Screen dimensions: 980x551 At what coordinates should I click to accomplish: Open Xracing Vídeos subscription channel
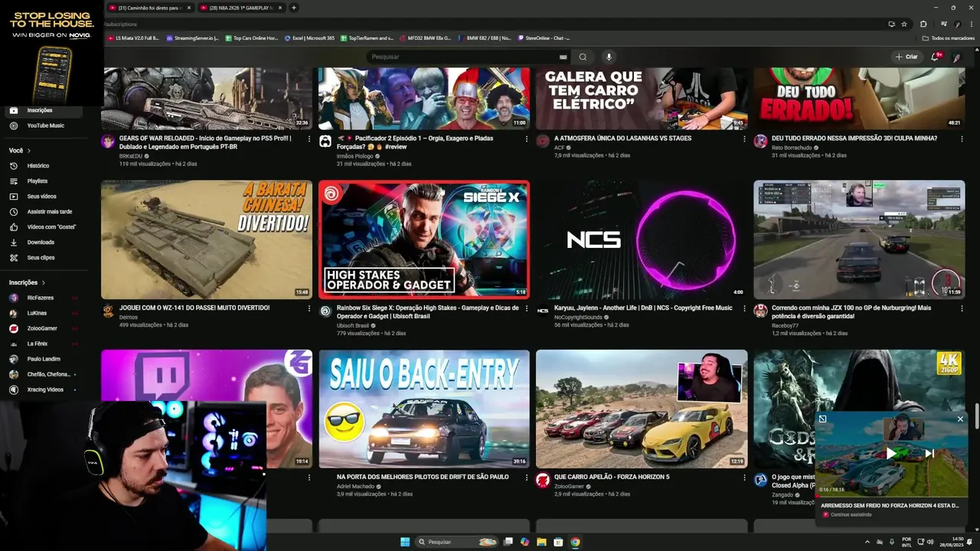pos(45,390)
